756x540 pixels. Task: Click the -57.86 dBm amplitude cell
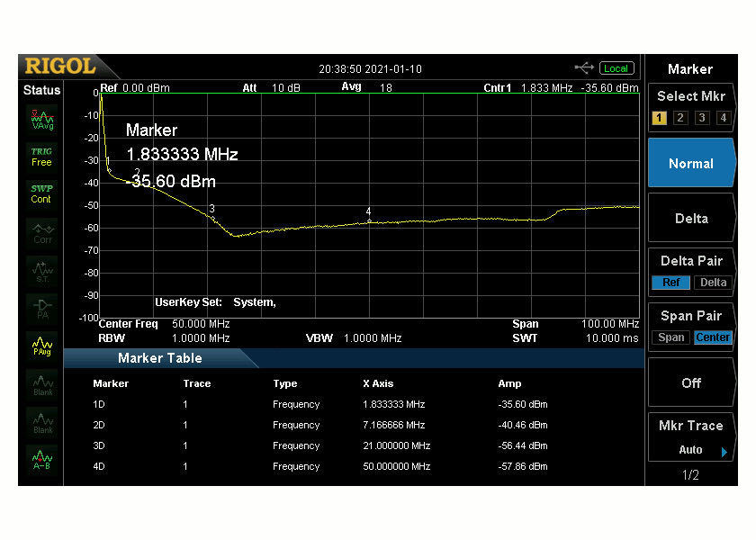coord(523,467)
